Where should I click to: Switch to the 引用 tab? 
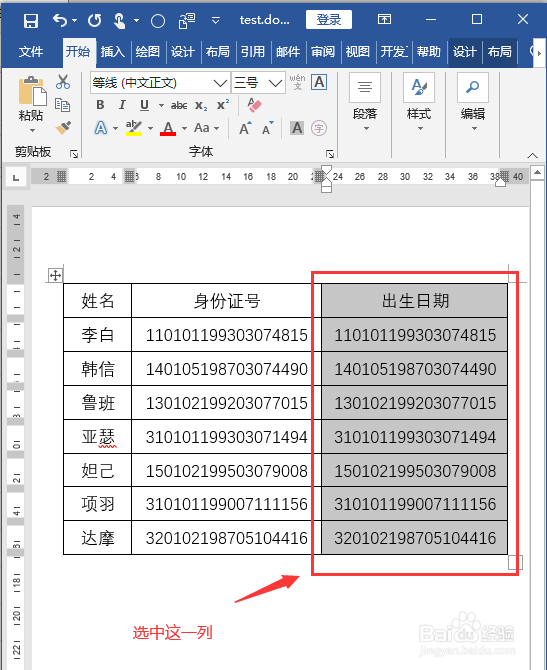click(253, 52)
